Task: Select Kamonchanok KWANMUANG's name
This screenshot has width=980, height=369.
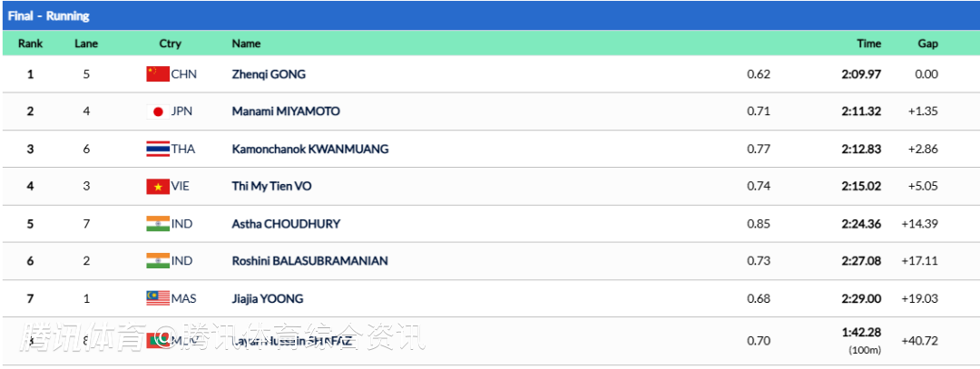Action: pyautogui.click(x=310, y=149)
